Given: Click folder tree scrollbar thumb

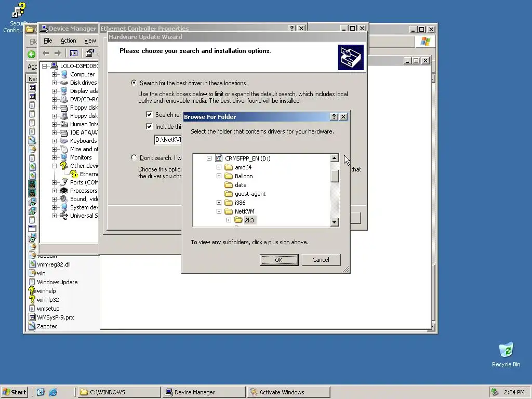Looking at the screenshot, I should 335,176.
